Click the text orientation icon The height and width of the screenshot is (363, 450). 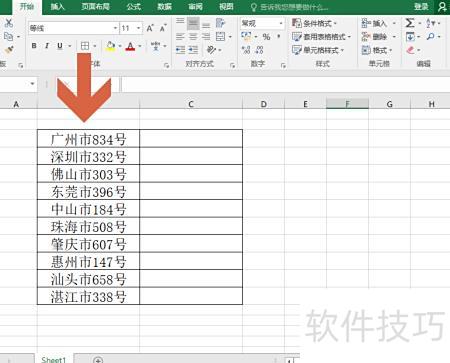(x=211, y=50)
